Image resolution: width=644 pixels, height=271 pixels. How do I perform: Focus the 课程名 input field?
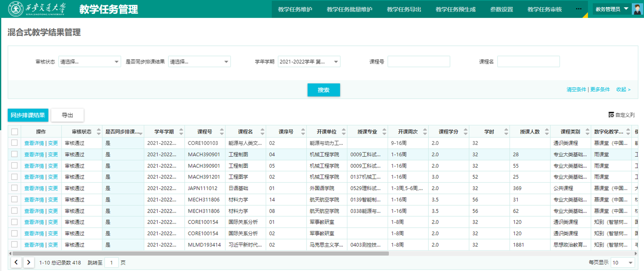(x=528, y=62)
